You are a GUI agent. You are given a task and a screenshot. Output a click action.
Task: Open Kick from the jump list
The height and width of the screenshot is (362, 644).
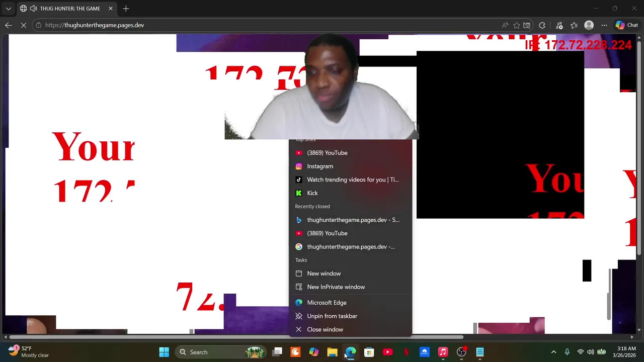[x=350, y=193]
